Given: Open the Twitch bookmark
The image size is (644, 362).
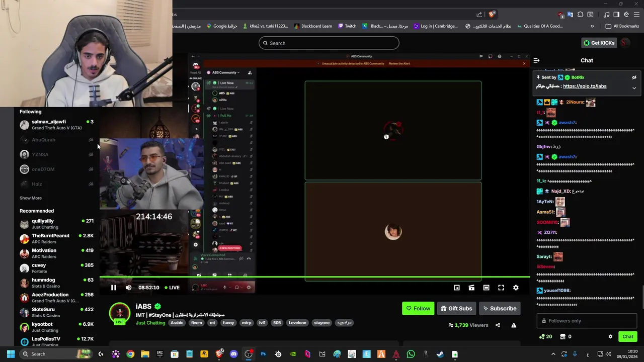Looking at the screenshot, I should (347, 26).
